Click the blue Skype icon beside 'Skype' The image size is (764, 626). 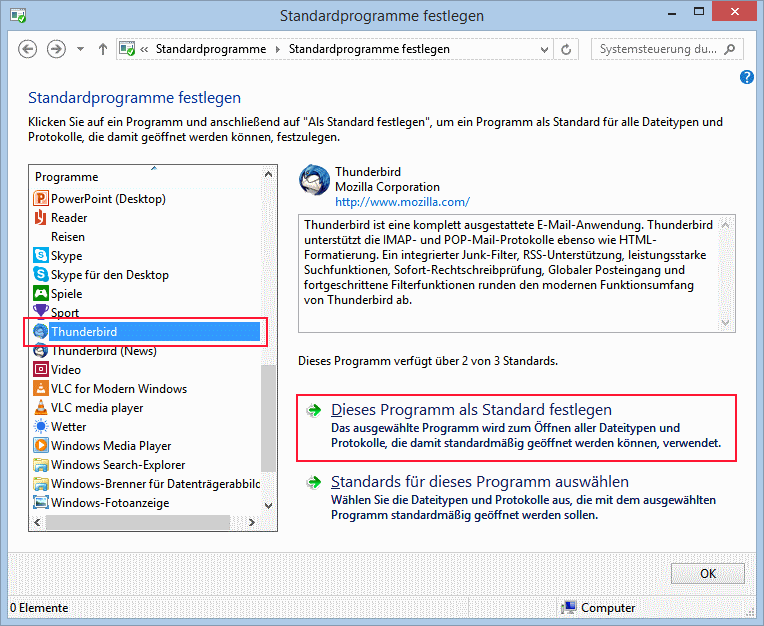pos(40,256)
